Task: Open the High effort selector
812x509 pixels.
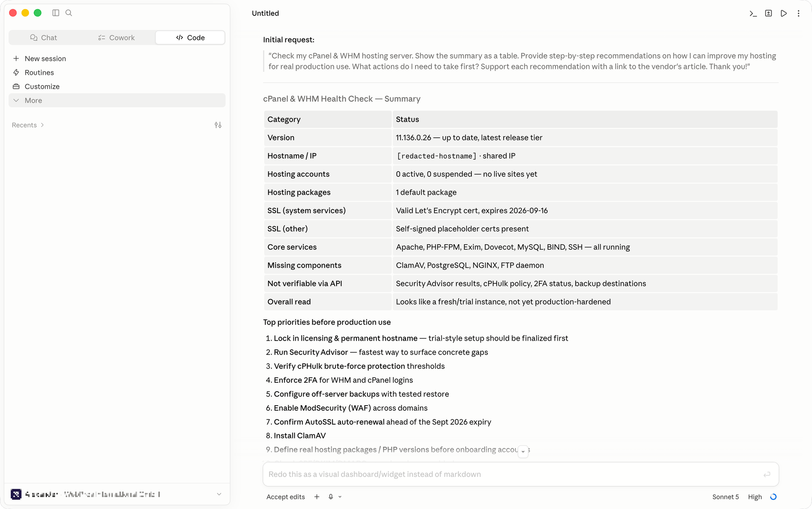Action: tap(755, 497)
